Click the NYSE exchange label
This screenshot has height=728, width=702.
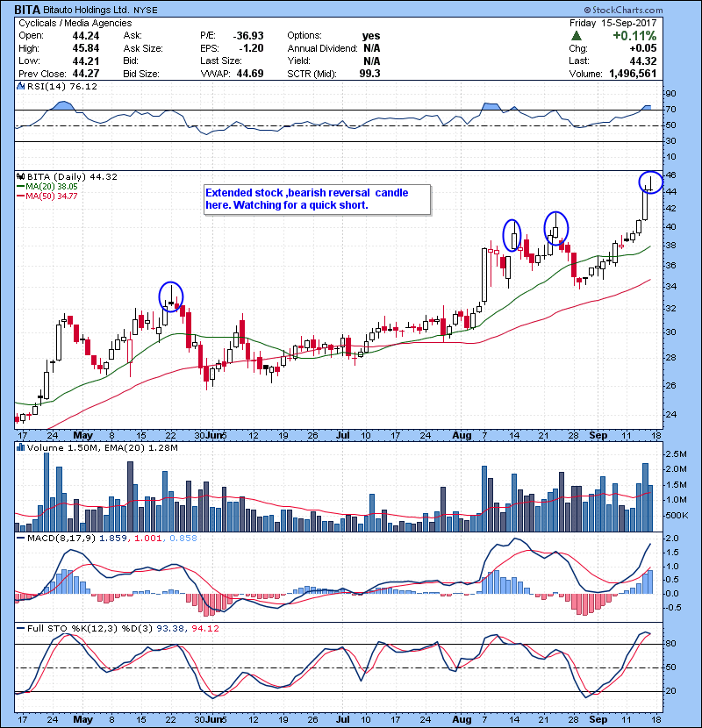click(x=146, y=11)
